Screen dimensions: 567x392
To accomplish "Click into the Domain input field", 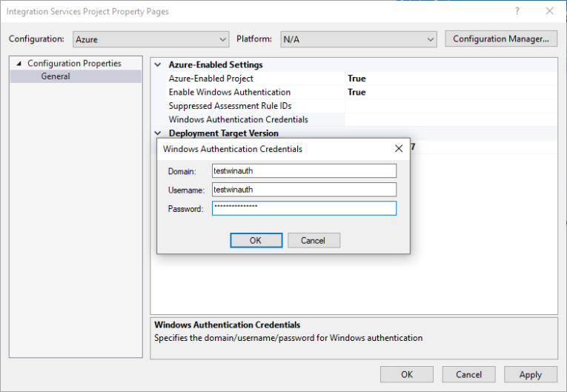I will 304,170.
